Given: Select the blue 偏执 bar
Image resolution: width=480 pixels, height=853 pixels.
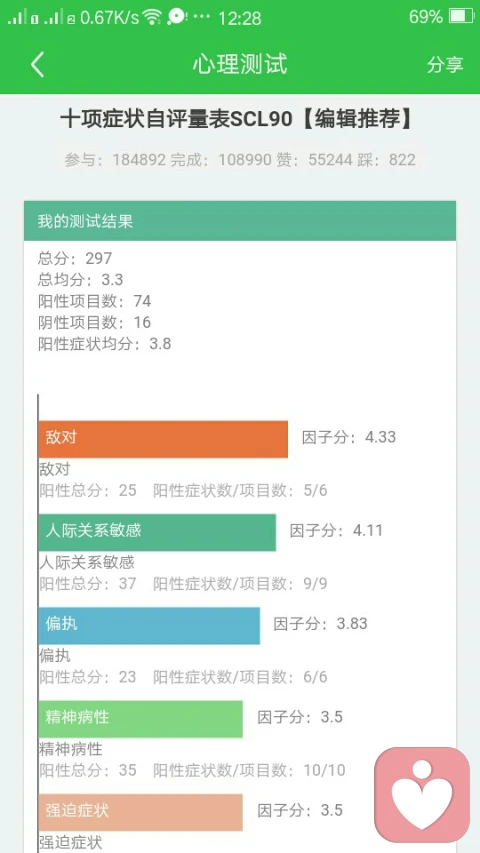Looking at the screenshot, I should (149, 626).
